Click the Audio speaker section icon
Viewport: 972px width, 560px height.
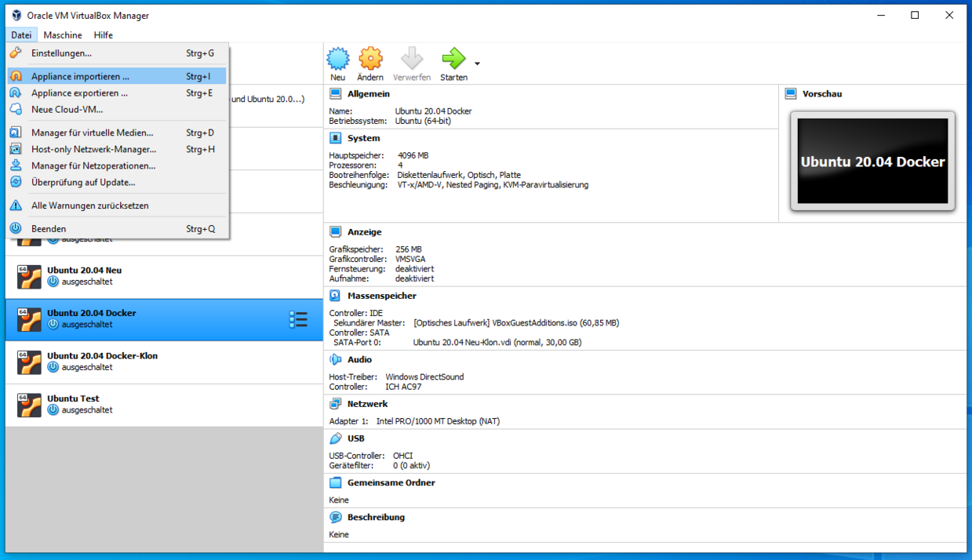coord(336,359)
